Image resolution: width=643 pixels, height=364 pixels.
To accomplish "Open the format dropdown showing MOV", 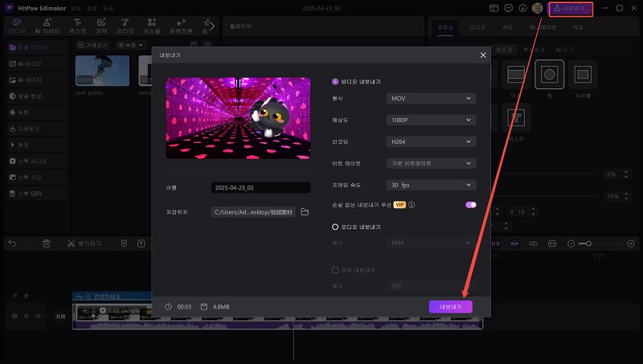I will [431, 98].
